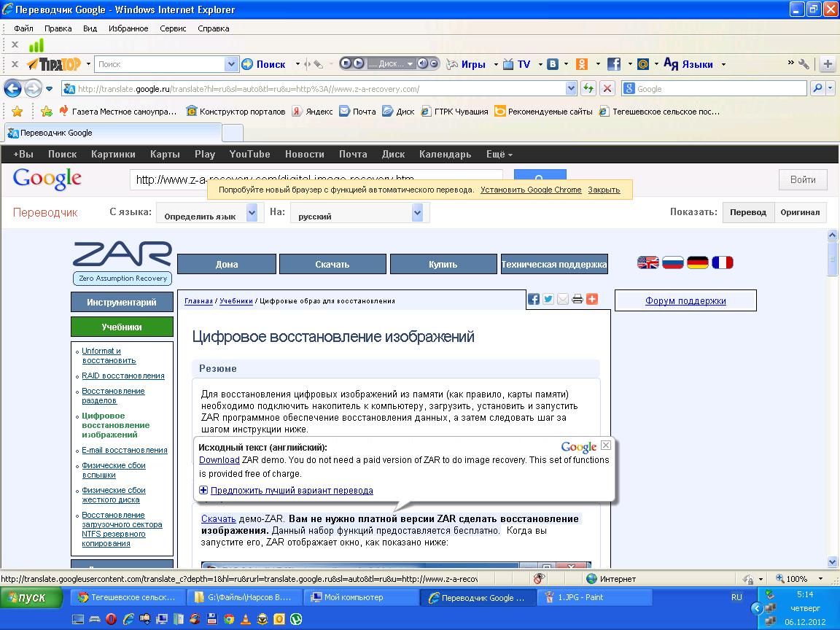Viewport: 840px width, 630px height.
Task: Go back with the browser Back arrow
Action: click(x=13, y=88)
